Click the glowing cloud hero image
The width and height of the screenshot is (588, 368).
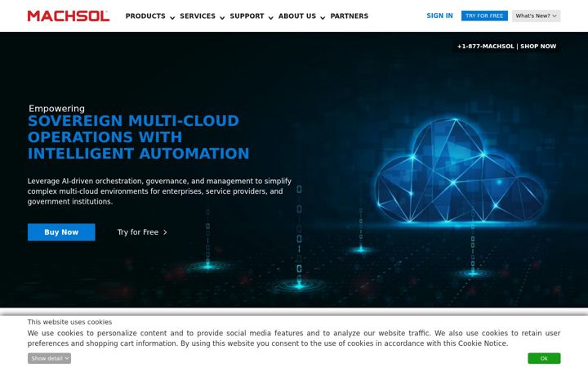click(460, 172)
